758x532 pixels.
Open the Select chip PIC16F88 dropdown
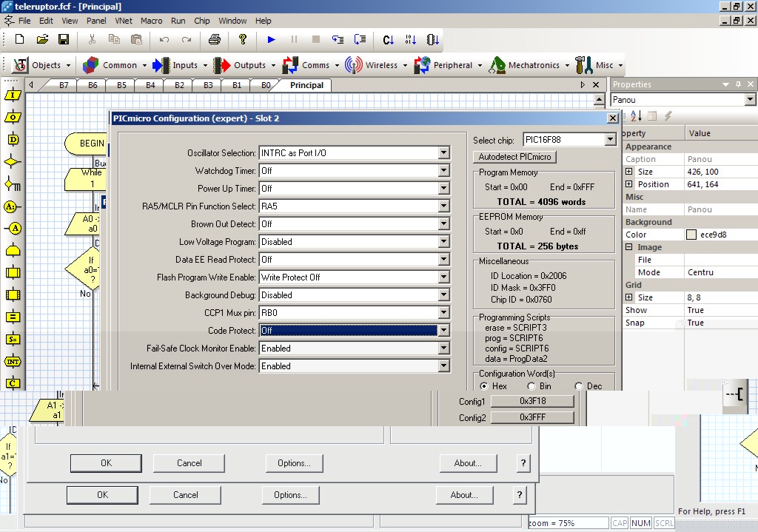[x=610, y=140]
